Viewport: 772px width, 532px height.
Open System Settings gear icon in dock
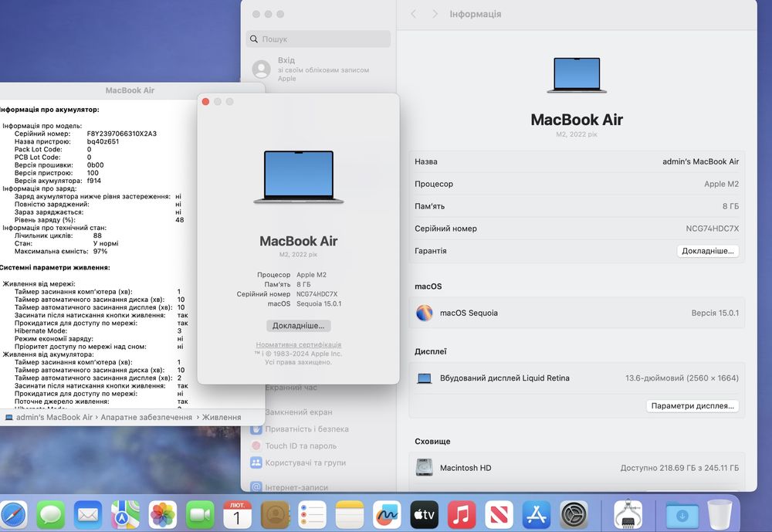click(x=574, y=515)
